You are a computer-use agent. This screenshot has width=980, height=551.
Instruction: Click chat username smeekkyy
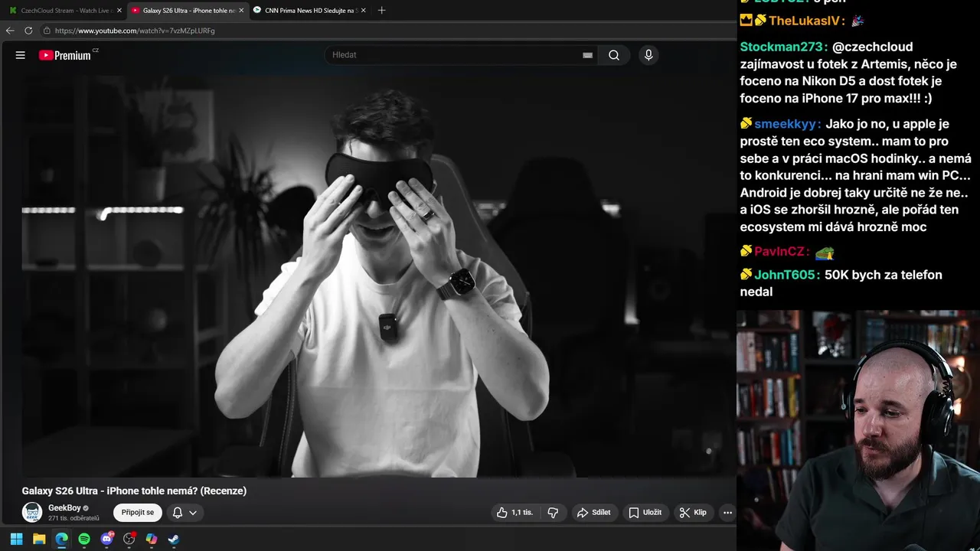click(x=787, y=124)
